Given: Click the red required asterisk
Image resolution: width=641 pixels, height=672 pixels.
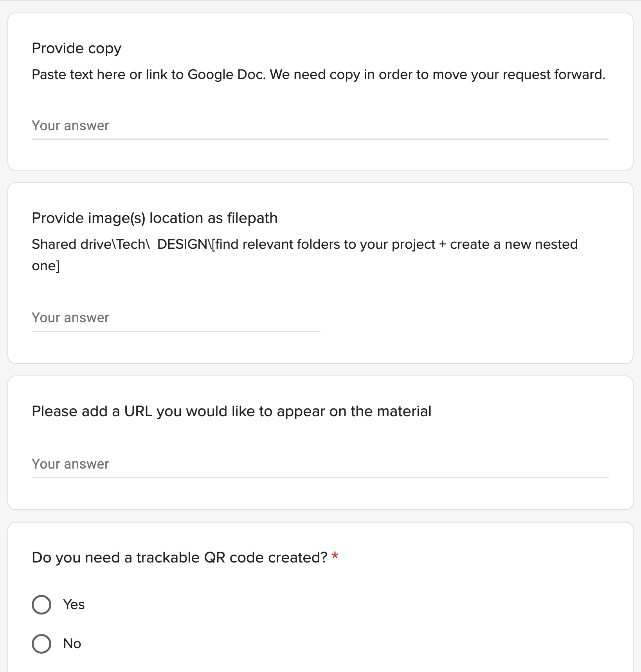Looking at the screenshot, I should (x=335, y=556).
